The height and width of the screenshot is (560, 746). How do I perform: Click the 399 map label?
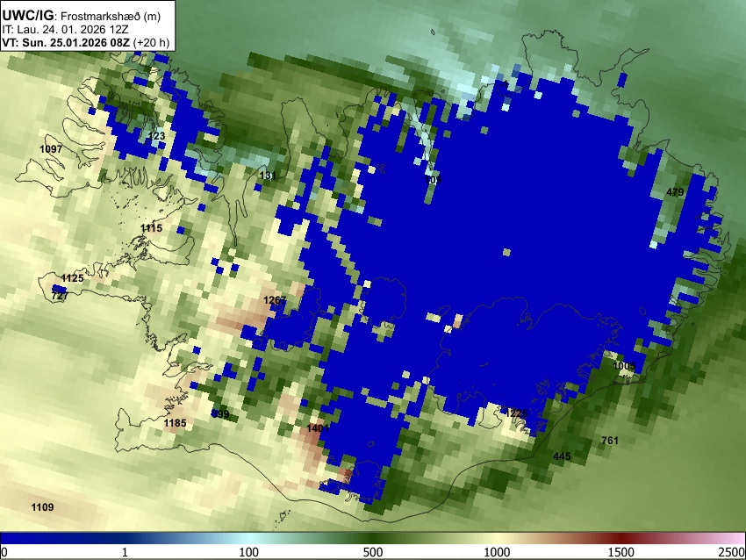[x=221, y=414]
